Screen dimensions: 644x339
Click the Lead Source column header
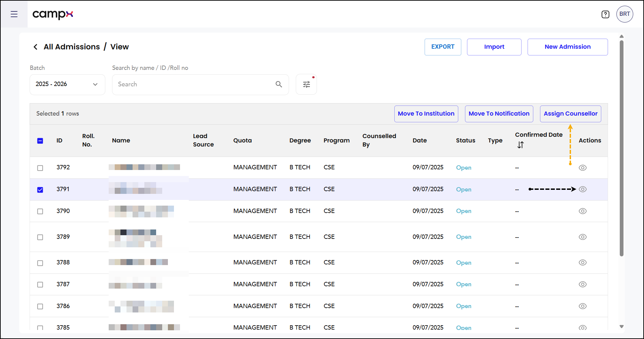pos(203,140)
